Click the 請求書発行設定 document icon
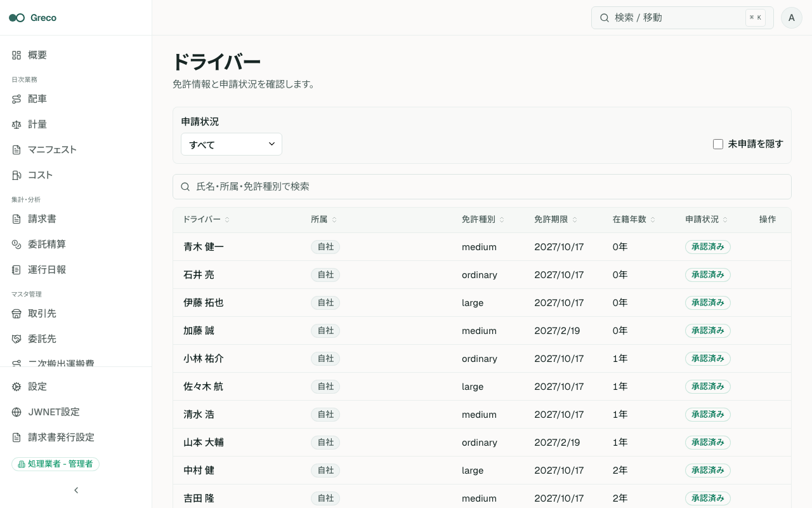812x508 pixels. coord(16,438)
